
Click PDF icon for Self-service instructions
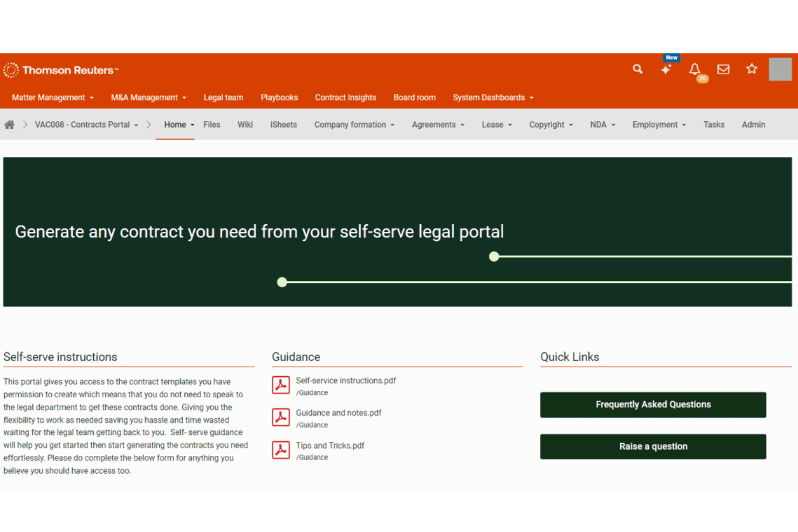tap(281, 385)
